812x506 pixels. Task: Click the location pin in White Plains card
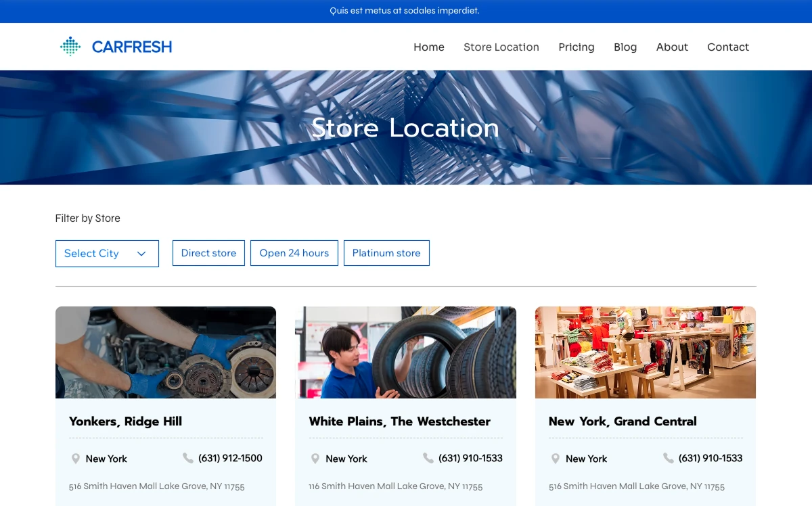[x=315, y=459]
